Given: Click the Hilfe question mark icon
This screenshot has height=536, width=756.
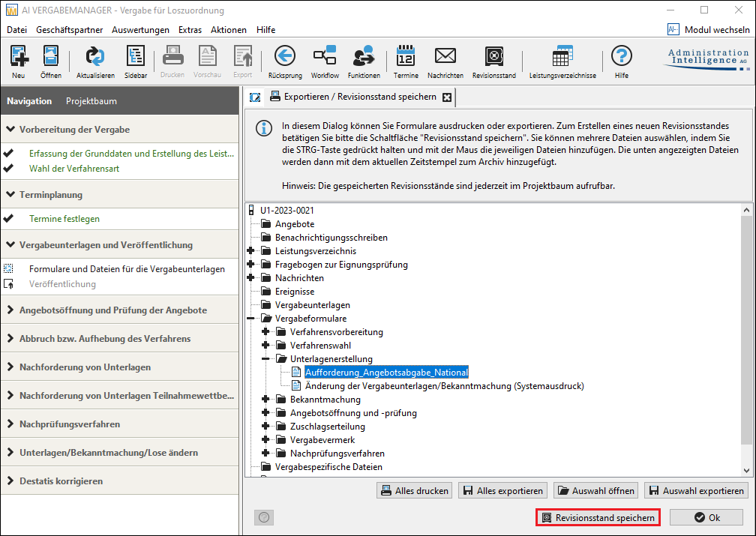Looking at the screenshot, I should coord(622,56).
